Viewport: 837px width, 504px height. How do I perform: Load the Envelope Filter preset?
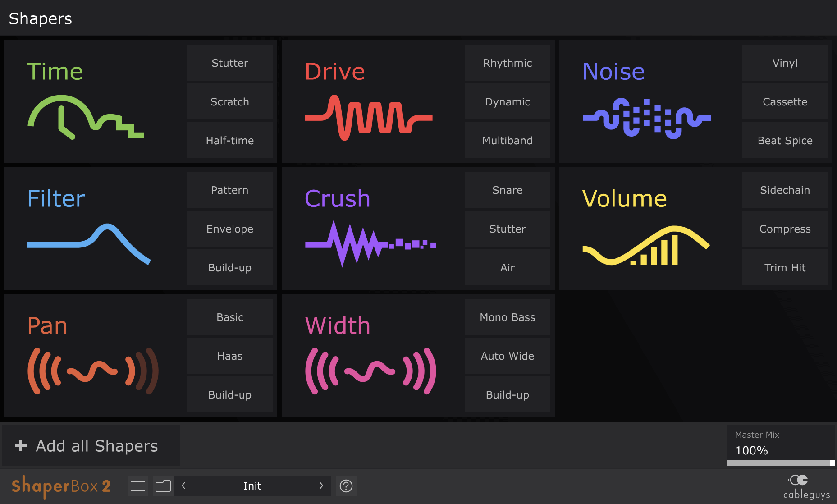tap(230, 229)
